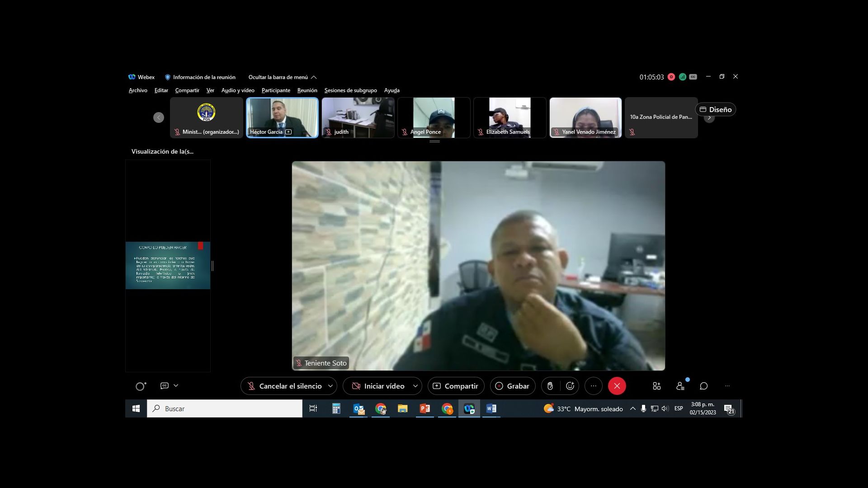Open the Participante menu

276,90
